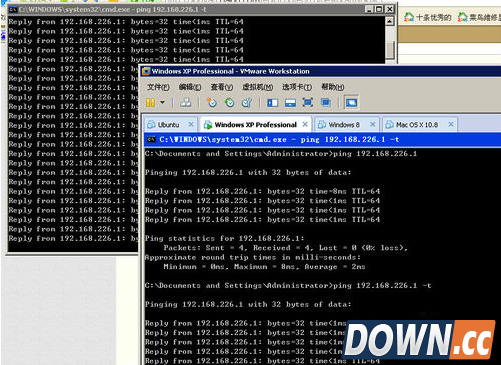The width and height of the screenshot is (501, 365).
Task: Click the running VM icon on Windows XP tab
Action: click(208, 125)
